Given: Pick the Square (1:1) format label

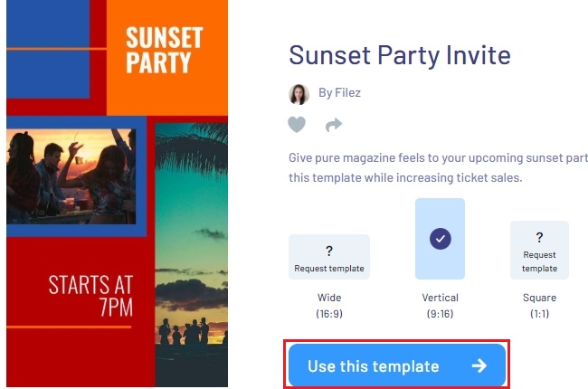Looking at the screenshot, I should [539, 306].
